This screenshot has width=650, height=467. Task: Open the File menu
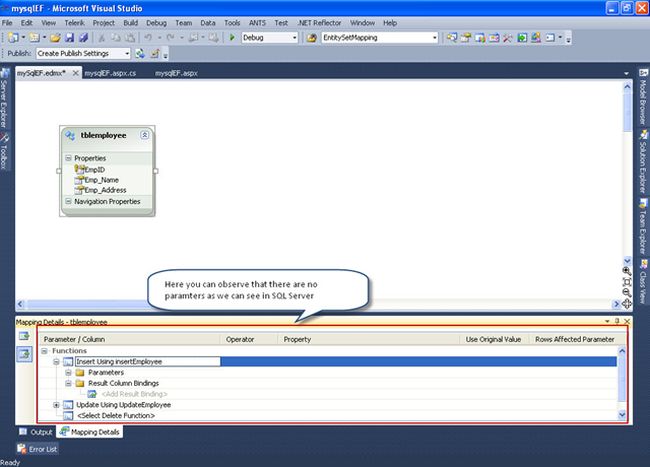7,23
